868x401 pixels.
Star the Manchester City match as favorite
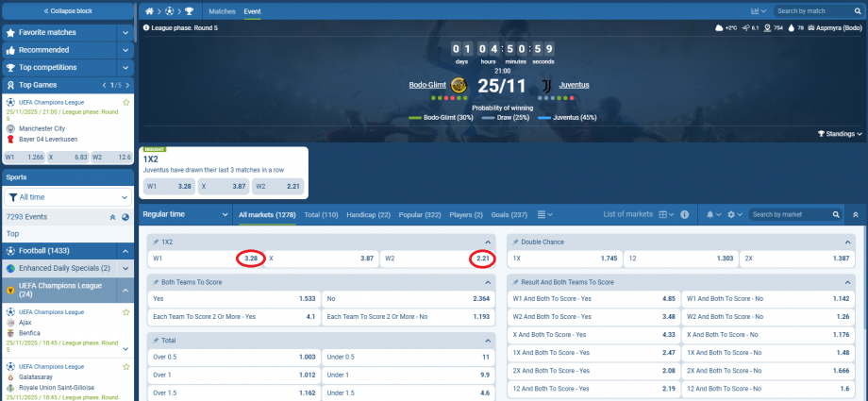point(125,101)
